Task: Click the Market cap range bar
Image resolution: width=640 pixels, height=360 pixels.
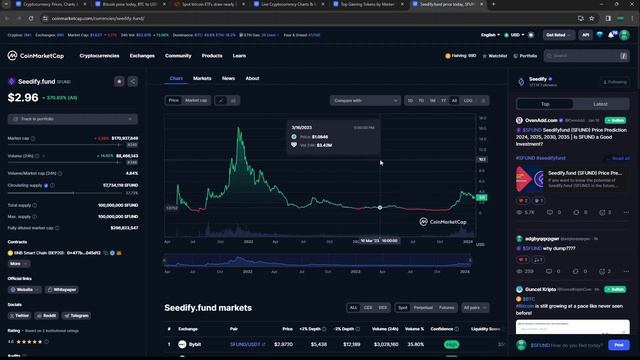Action: pyautogui.click(x=65, y=145)
